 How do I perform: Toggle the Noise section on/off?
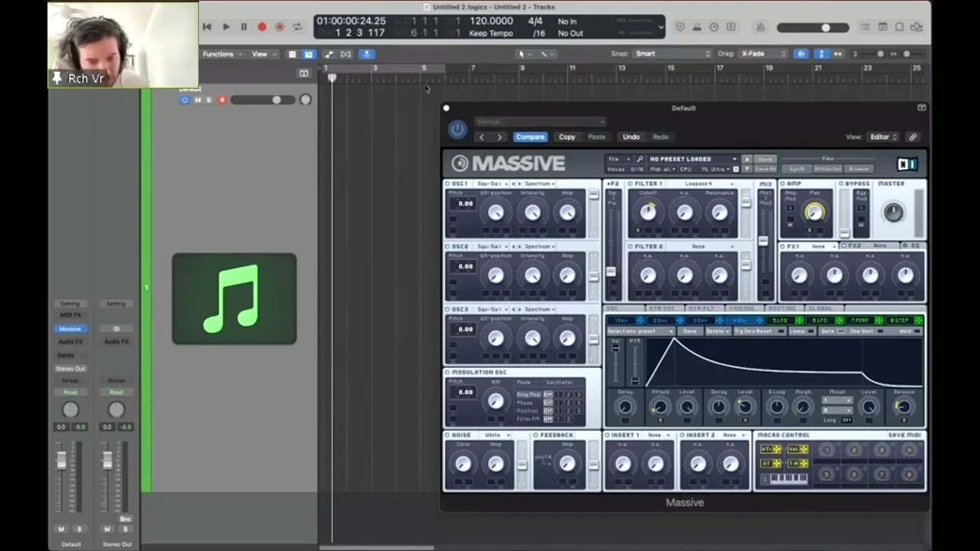click(x=448, y=435)
